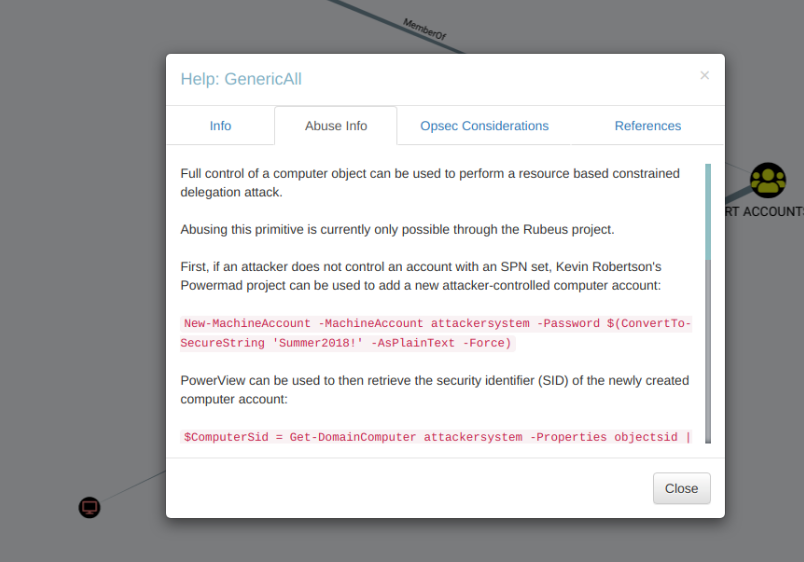Click the Help: GenericAll dialog title
804x562 pixels.
point(241,79)
